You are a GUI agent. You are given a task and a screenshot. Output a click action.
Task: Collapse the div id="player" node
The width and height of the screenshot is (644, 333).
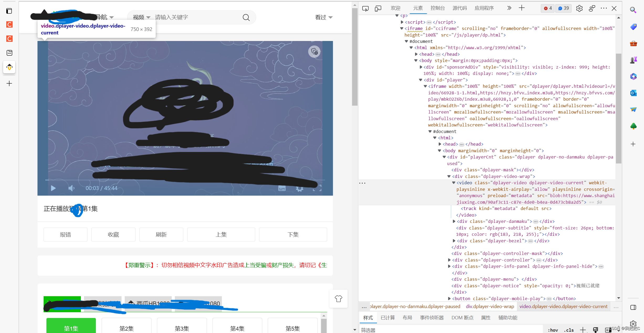tap(421, 80)
